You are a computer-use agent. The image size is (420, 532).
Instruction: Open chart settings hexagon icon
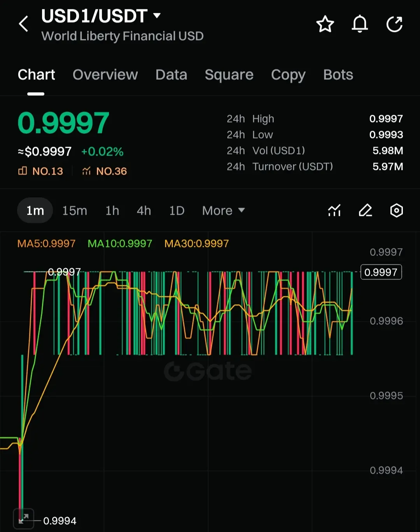(x=397, y=210)
